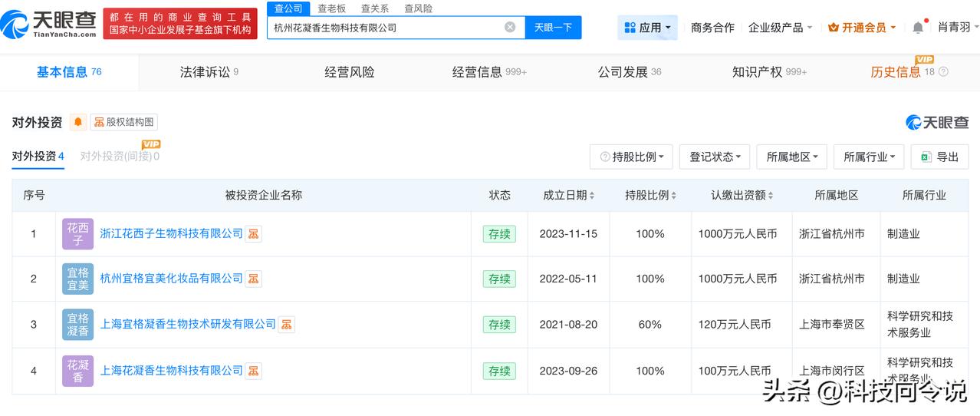Click help icon next to 历史信息 tab
This screenshot has width=980, height=416.
tap(943, 72)
